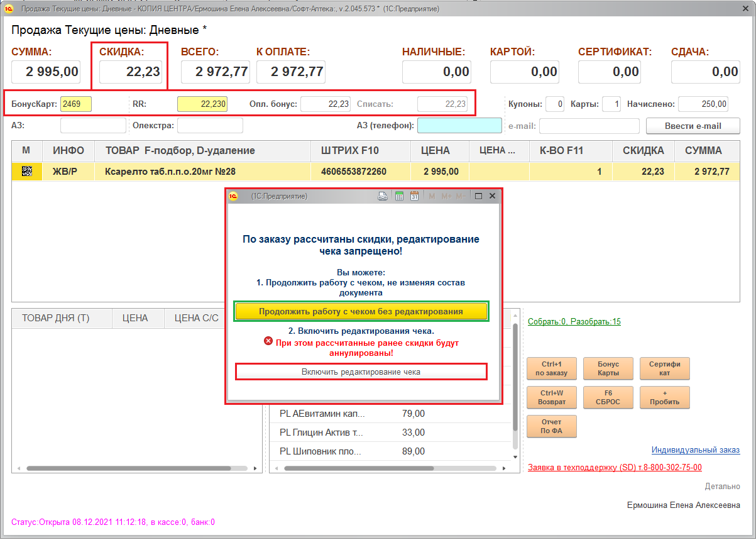Click the 1C logo icon in the dialog title bar

pos(234,196)
